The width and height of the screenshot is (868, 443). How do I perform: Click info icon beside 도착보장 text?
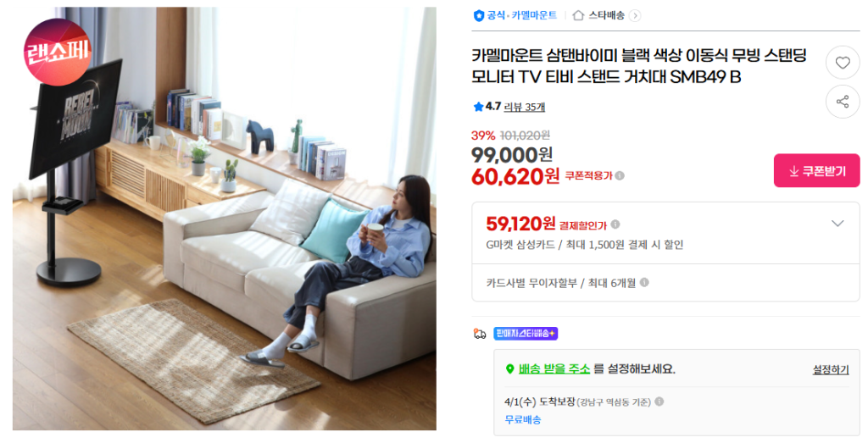pyautogui.click(x=659, y=401)
